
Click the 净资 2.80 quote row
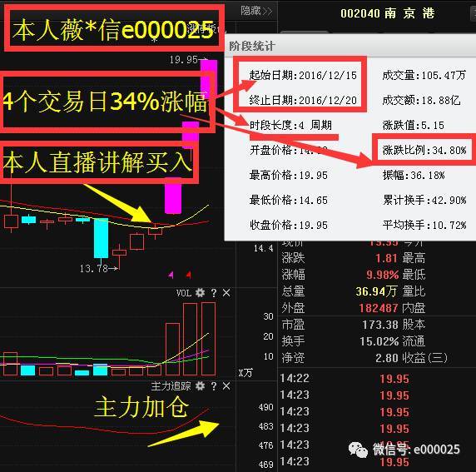coord(340,358)
